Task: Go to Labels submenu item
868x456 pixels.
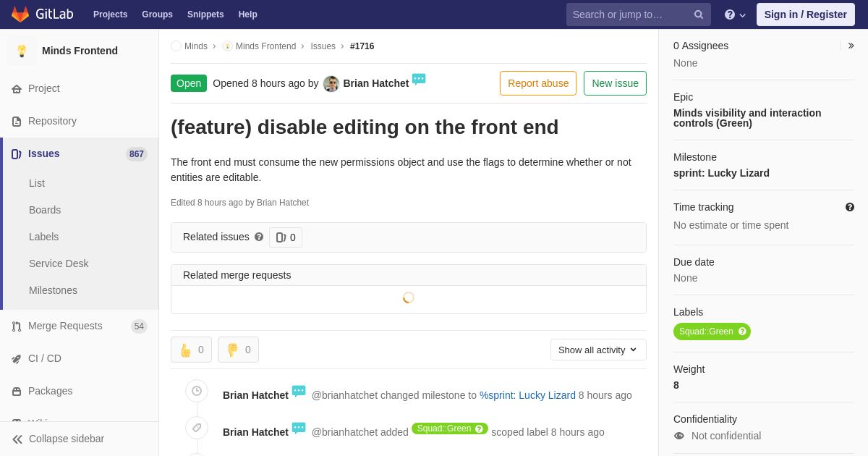Action: (x=43, y=237)
